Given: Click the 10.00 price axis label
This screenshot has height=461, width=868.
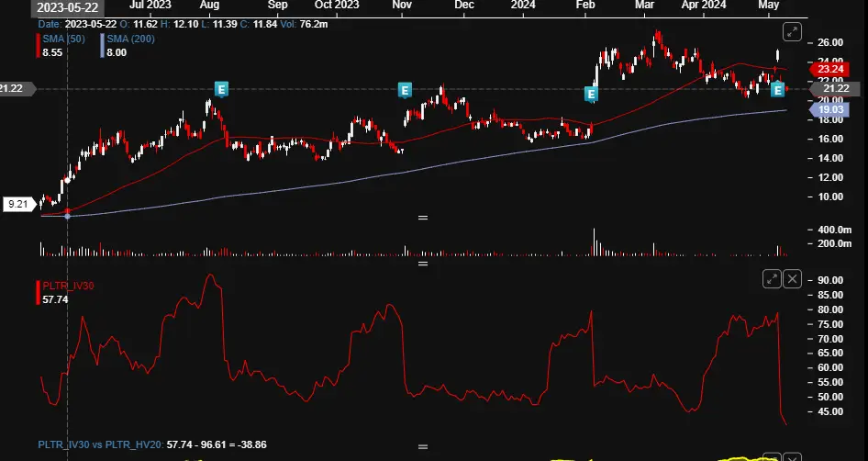Looking at the screenshot, I should click(x=829, y=197).
